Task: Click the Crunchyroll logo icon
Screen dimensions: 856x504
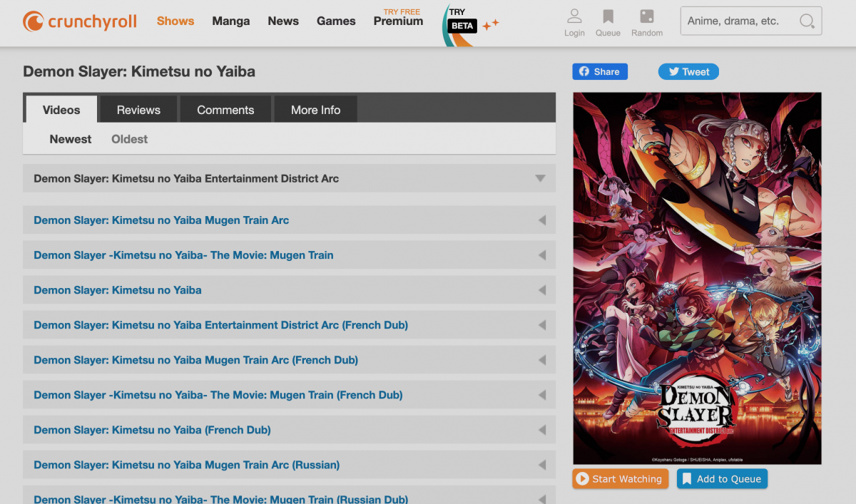Action: pyautogui.click(x=33, y=21)
